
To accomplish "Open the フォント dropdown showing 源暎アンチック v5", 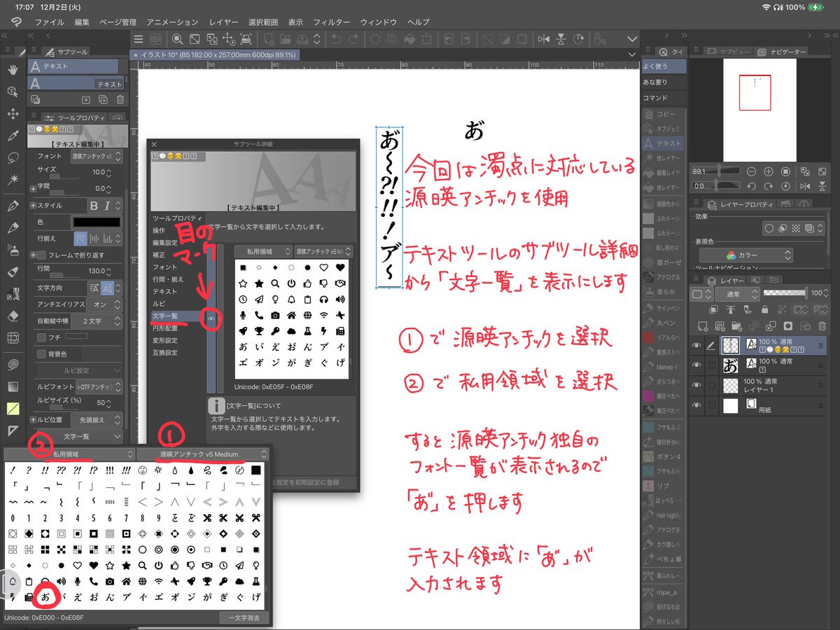I will (94, 157).
